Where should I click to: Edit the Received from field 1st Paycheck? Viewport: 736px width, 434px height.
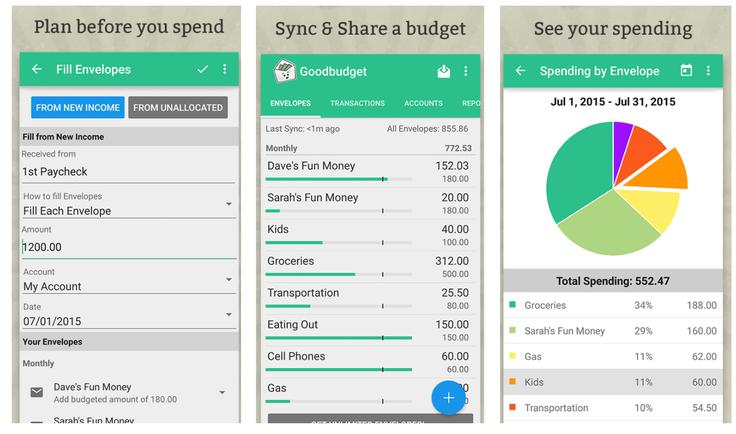(x=128, y=172)
